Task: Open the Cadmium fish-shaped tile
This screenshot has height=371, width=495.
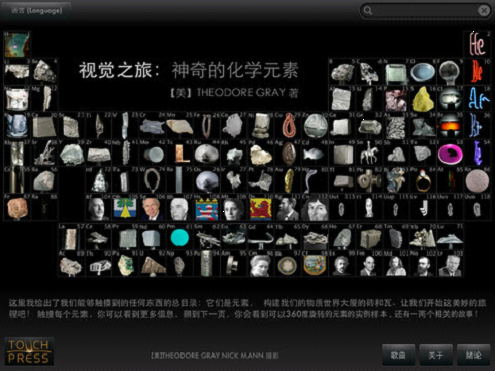Action: click(x=315, y=154)
